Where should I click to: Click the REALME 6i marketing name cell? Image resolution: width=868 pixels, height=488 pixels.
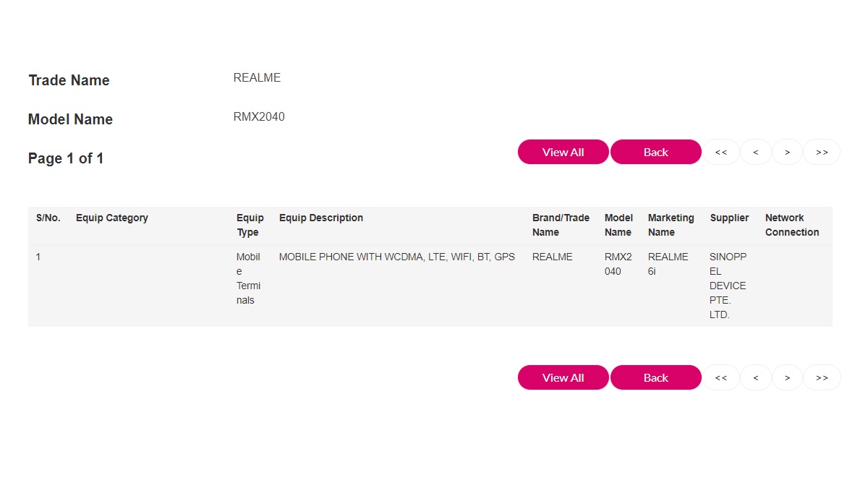tap(668, 264)
